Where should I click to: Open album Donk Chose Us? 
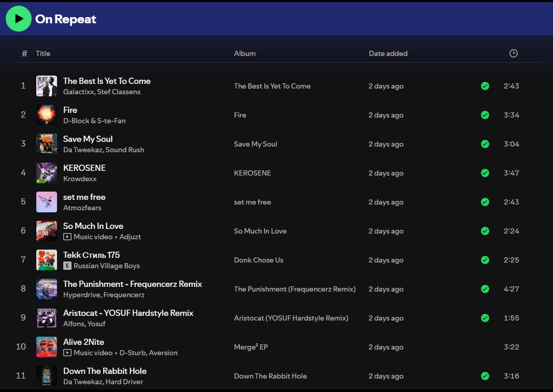tap(259, 260)
